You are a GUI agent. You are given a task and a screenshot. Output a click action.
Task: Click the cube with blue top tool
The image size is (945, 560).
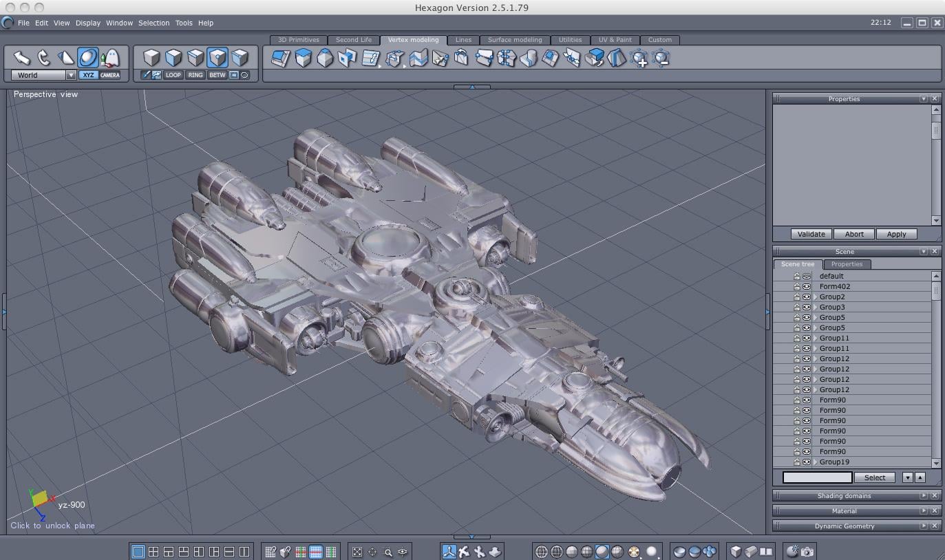coord(303,58)
